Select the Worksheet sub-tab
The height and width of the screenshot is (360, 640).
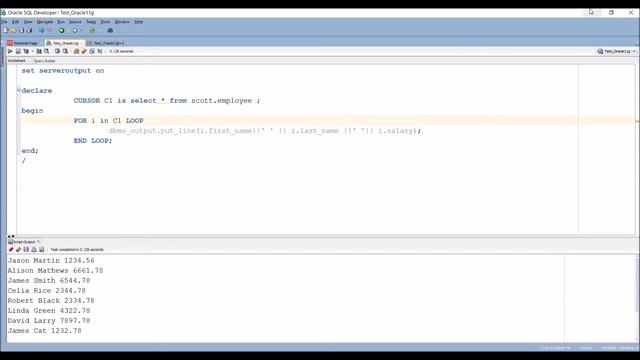[17, 61]
